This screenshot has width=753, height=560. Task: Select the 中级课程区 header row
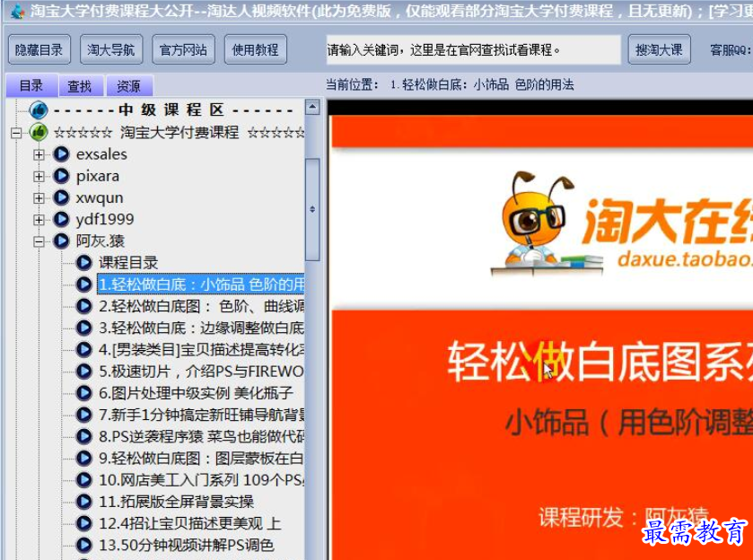coord(173,110)
